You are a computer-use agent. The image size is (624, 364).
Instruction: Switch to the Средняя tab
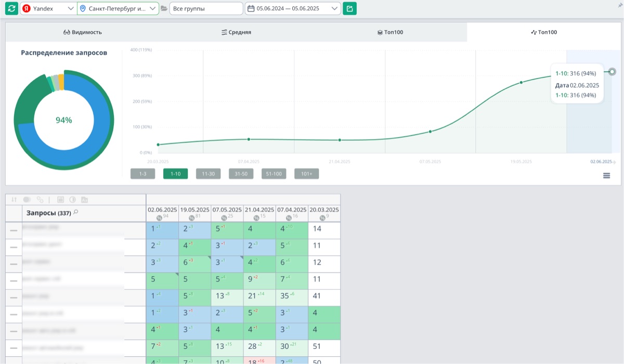[236, 32]
